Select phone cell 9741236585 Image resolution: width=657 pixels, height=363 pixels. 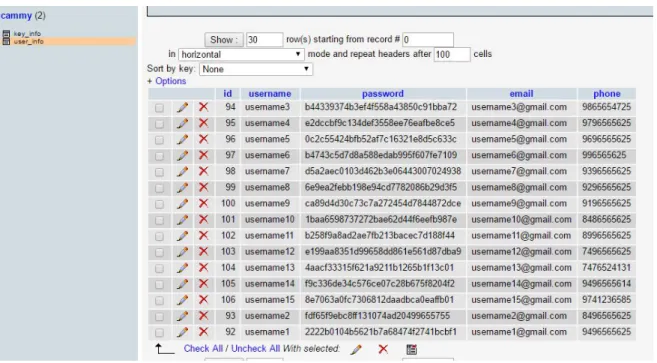coord(606,300)
